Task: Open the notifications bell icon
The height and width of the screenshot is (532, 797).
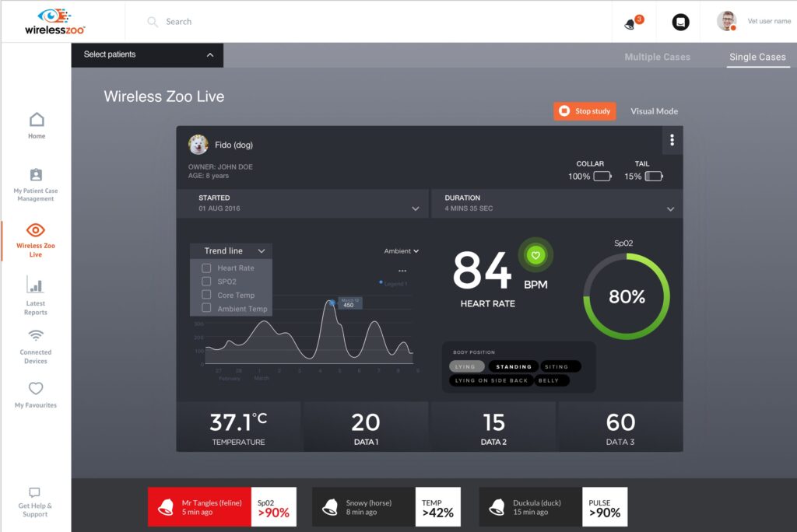Action: pos(630,24)
